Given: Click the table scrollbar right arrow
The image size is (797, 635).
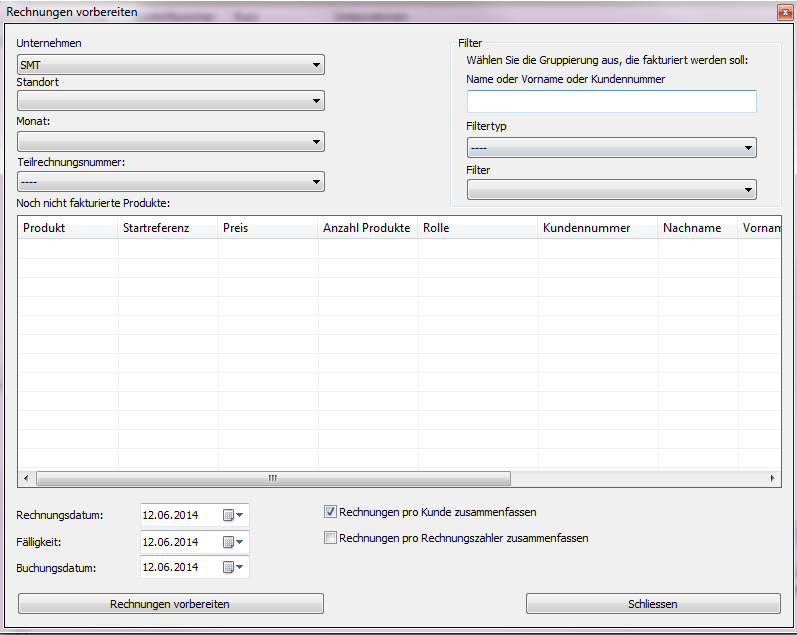Looking at the screenshot, I should point(772,479).
